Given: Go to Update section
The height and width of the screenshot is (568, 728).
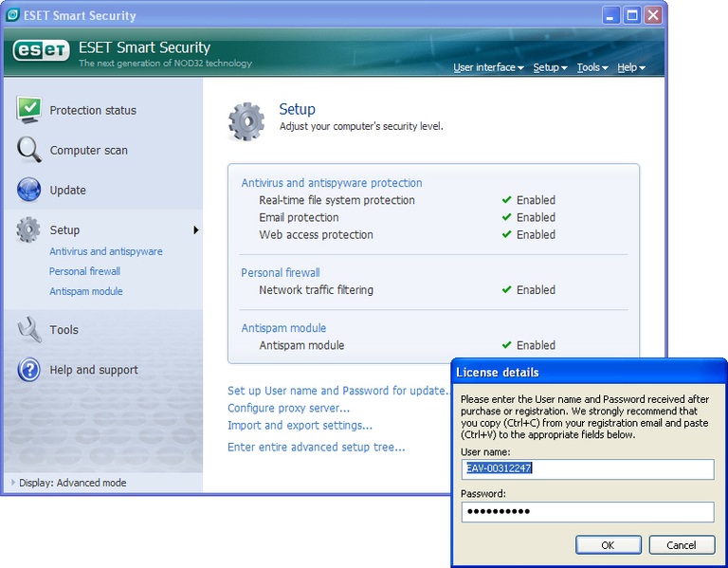Looking at the screenshot, I should [x=68, y=190].
